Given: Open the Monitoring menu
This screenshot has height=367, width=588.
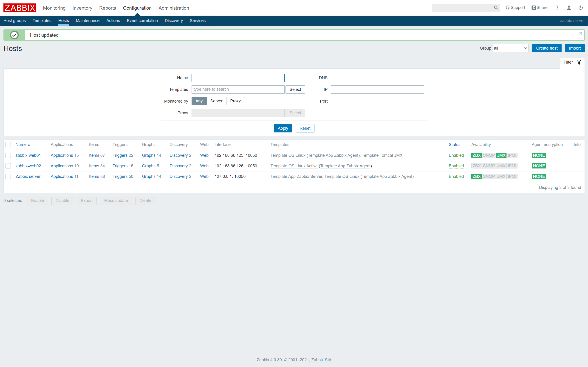Looking at the screenshot, I should 54,8.
